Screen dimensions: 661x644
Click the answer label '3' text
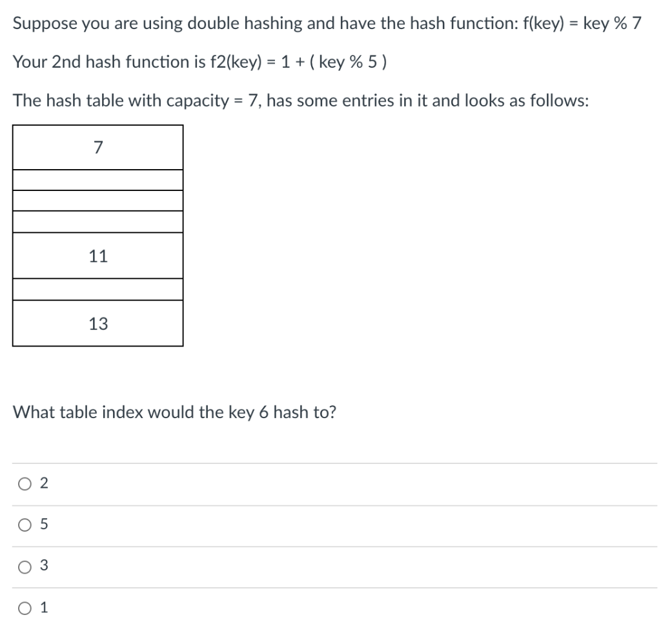(44, 565)
